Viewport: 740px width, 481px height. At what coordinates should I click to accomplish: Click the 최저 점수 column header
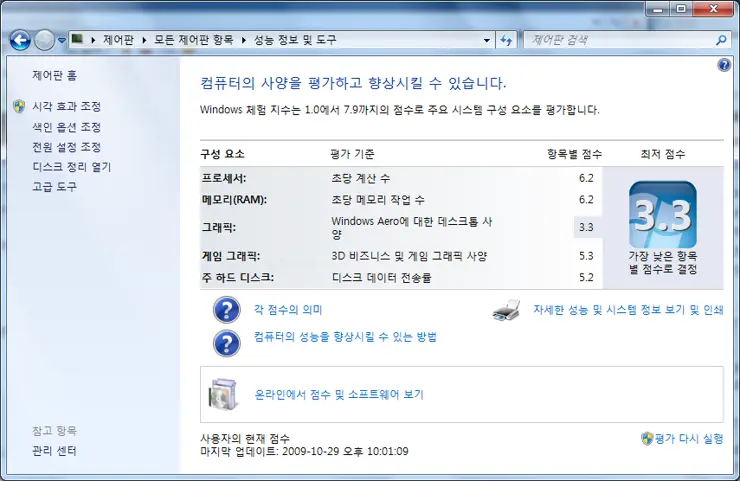click(x=663, y=154)
